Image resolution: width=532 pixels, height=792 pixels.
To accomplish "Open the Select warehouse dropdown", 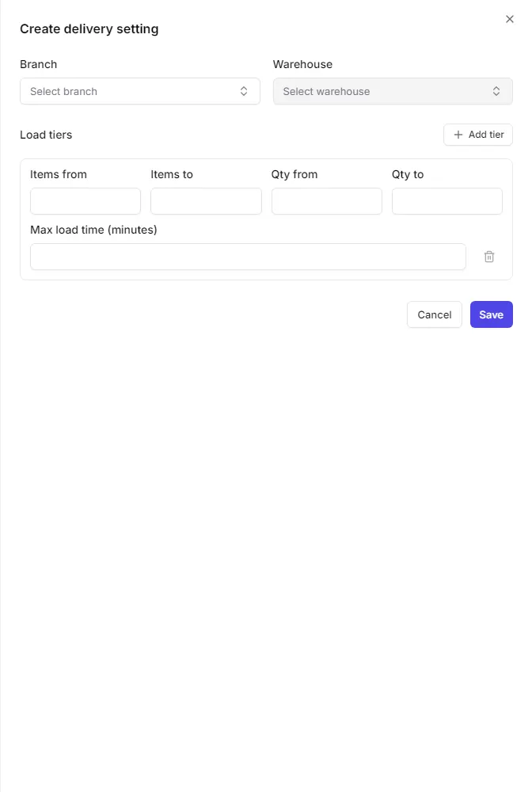I will tap(393, 91).
